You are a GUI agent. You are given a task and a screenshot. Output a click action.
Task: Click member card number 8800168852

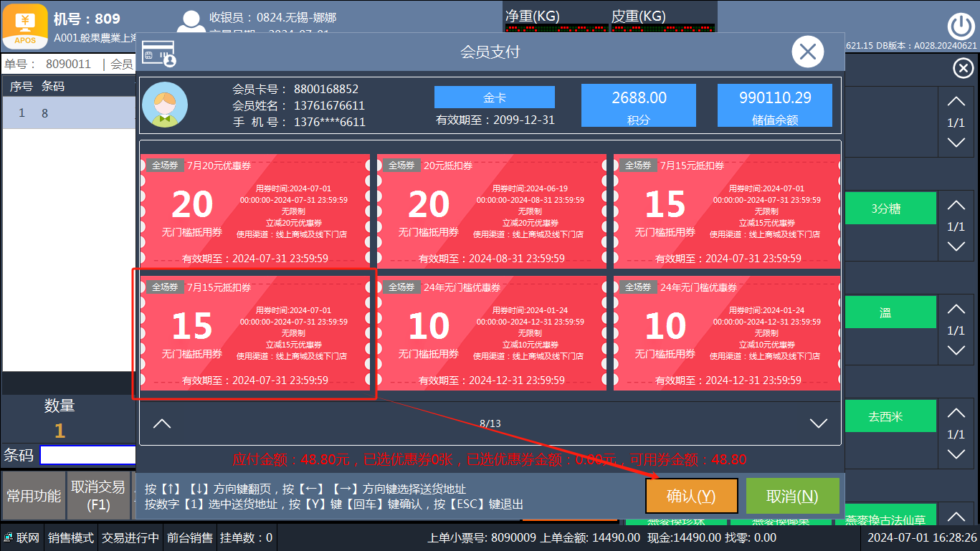pyautogui.click(x=326, y=90)
